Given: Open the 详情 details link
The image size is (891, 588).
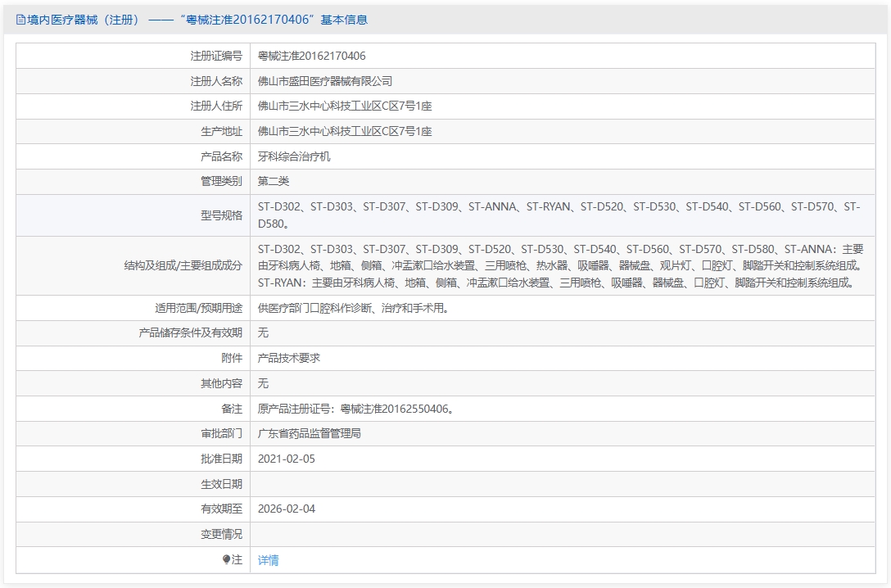Looking at the screenshot, I should (x=269, y=560).
